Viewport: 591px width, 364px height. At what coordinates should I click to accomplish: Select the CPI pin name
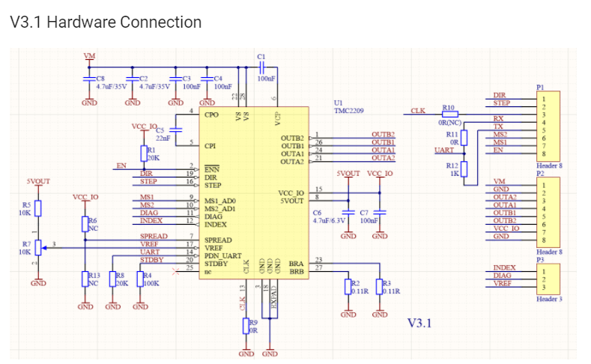pyautogui.click(x=210, y=146)
